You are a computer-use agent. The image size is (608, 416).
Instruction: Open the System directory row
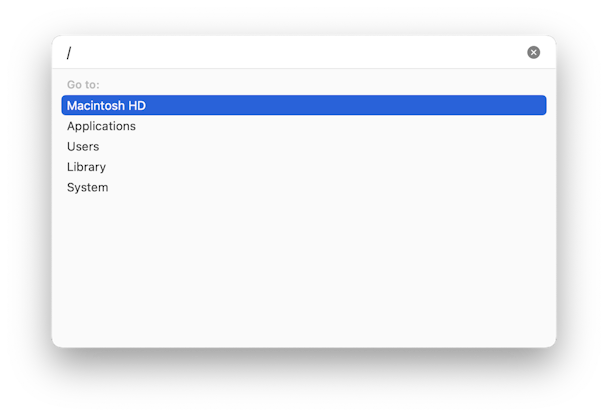[304, 187]
